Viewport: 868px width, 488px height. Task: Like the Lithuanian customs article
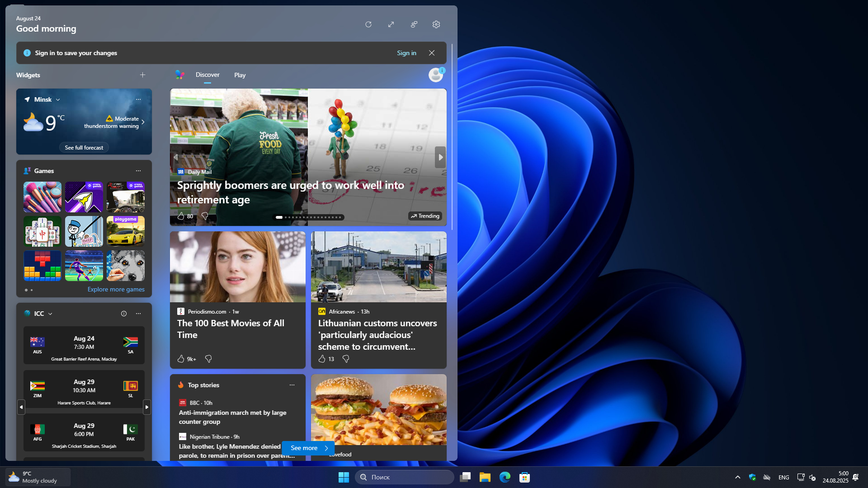click(x=322, y=359)
